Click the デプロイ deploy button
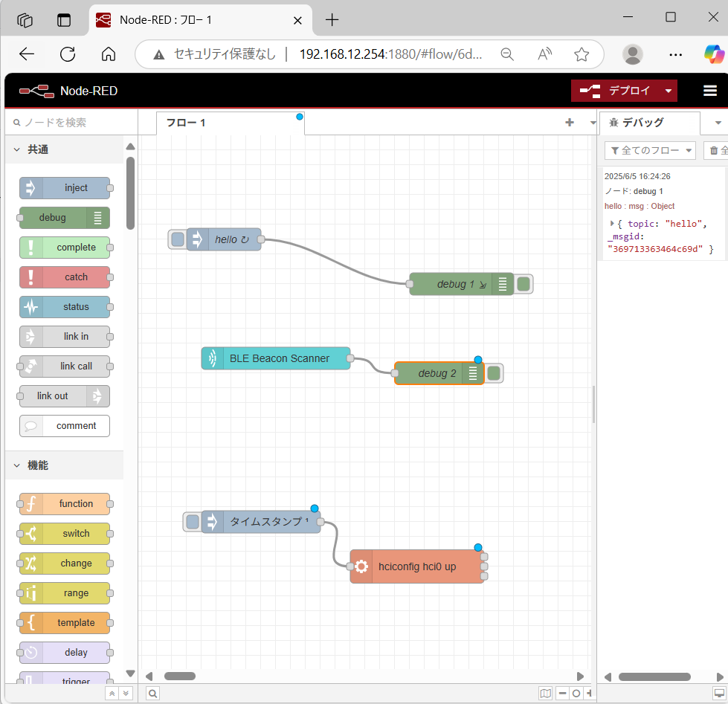728x704 pixels. coord(615,91)
